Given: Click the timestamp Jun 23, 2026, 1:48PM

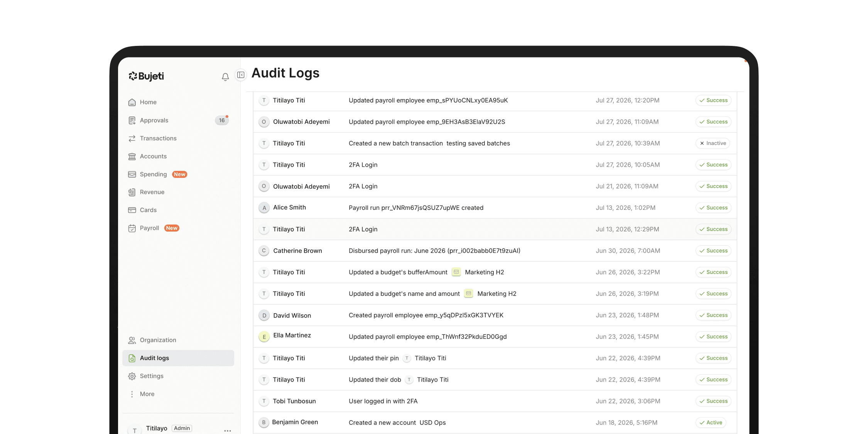Looking at the screenshot, I should pos(627,315).
